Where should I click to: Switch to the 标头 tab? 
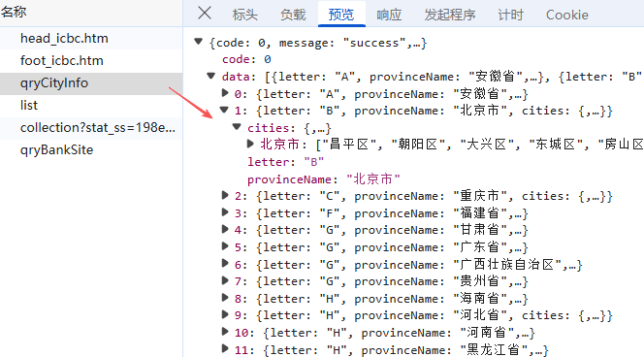point(244,15)
